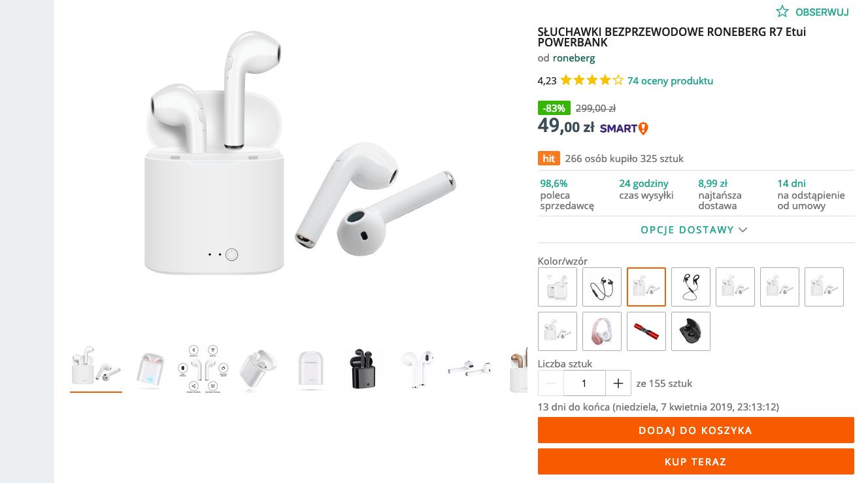
Task: Click the yellow star rating icons
Action: pyautogui.click(x=592, y=81)
